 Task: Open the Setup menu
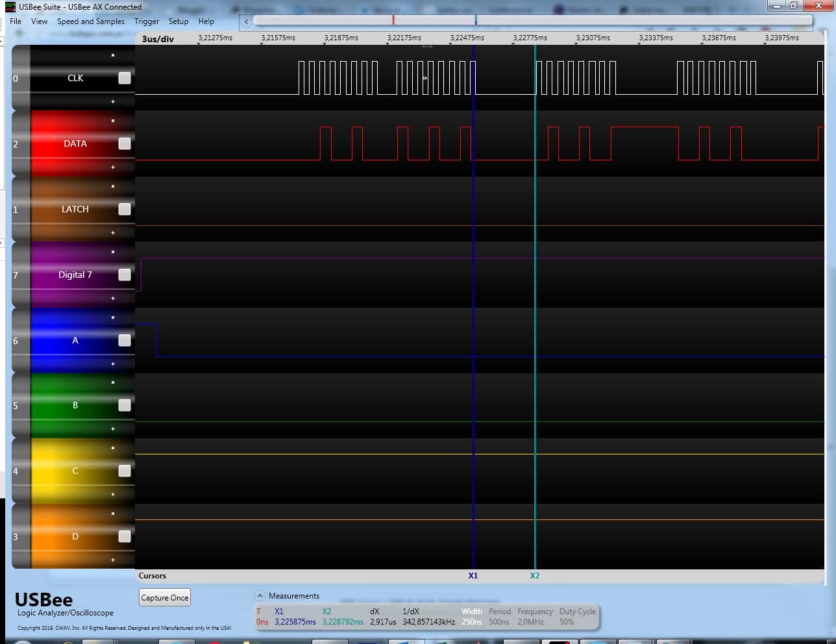[178, 21]
